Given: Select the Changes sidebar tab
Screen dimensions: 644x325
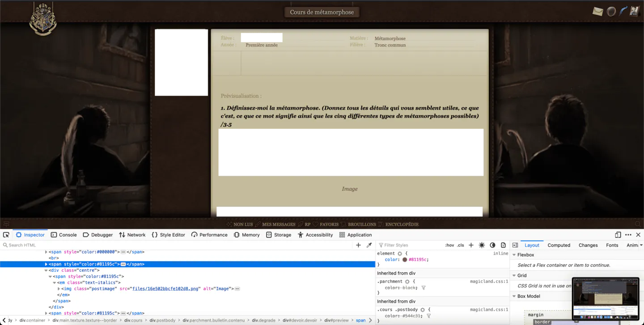Looking at the screenshot, I should [x=588, y=245].
